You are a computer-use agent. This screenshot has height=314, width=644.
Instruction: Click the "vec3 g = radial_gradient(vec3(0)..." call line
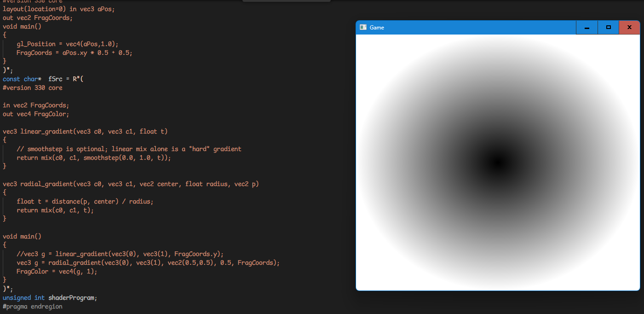tap(148, 263)
